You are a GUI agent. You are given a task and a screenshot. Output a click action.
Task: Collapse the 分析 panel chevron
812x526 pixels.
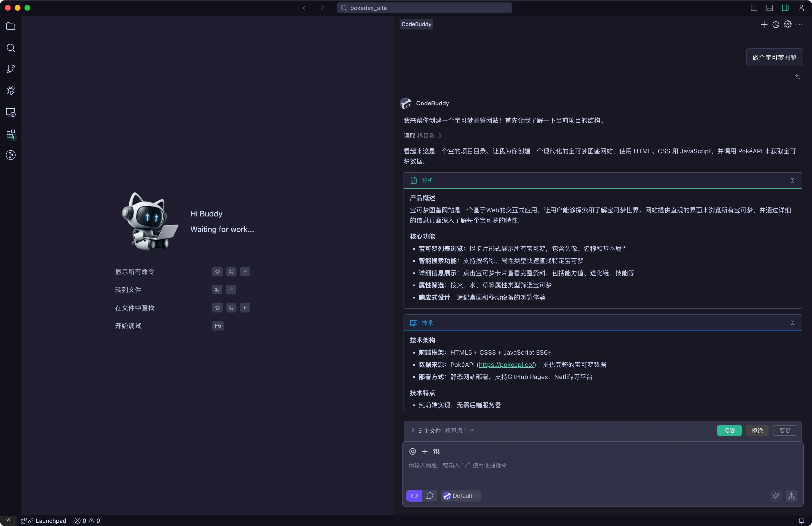792,180
